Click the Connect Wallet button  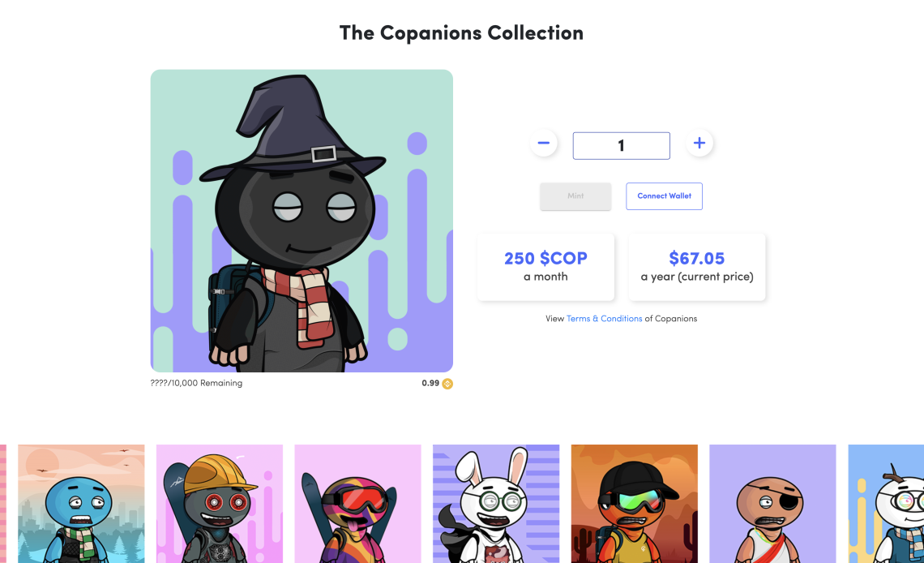[x=664, y=196]
